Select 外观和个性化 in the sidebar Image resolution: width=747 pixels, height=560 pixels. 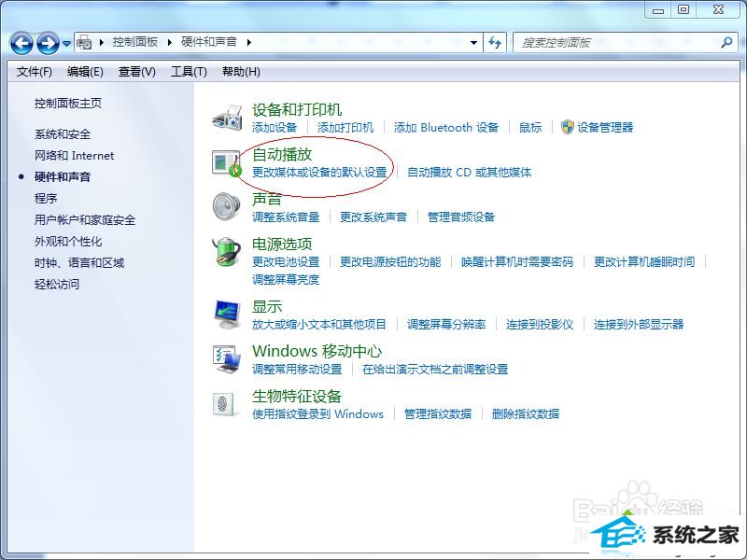click(x=68, y=242)
